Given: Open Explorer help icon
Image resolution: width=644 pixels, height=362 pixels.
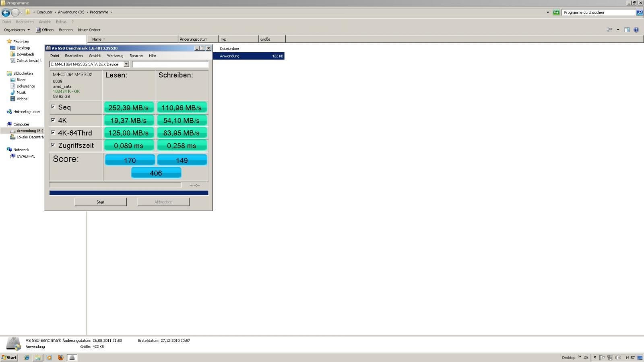Looking at the screenshot, I should (x=636, y=30).
